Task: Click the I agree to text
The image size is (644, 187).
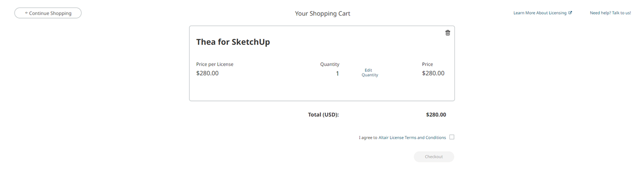Action: click(368, 138)
